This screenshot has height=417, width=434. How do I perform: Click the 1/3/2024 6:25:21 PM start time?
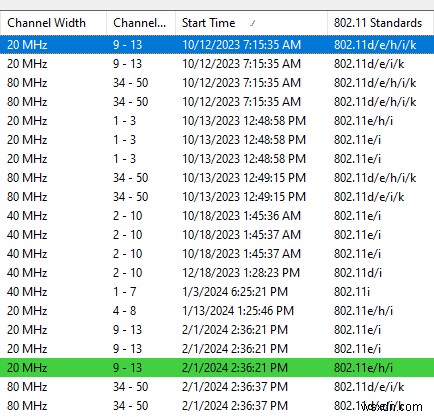235,292
